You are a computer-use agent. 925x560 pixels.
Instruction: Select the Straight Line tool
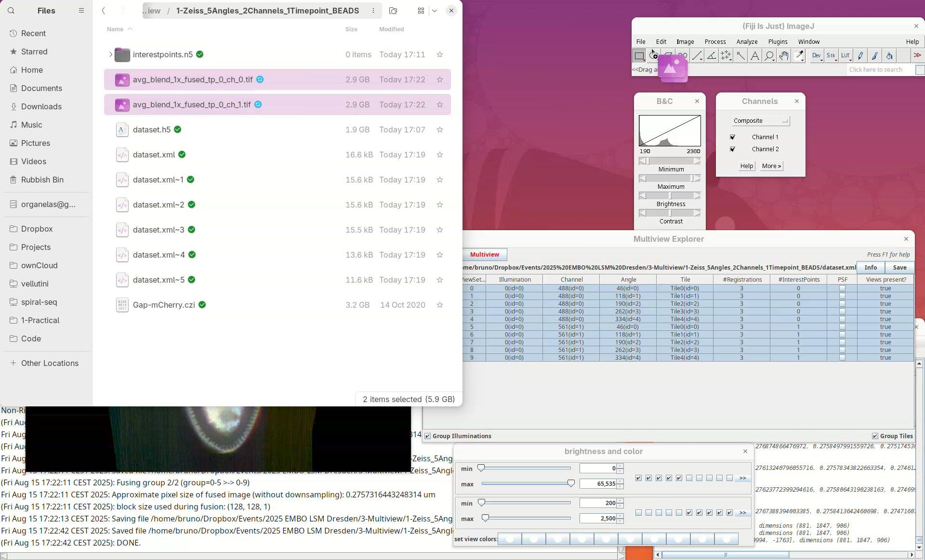click(x=697, y=56)
